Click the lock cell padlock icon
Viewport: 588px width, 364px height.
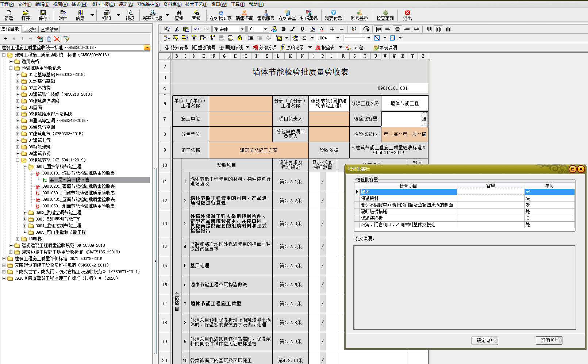(239, 38)
